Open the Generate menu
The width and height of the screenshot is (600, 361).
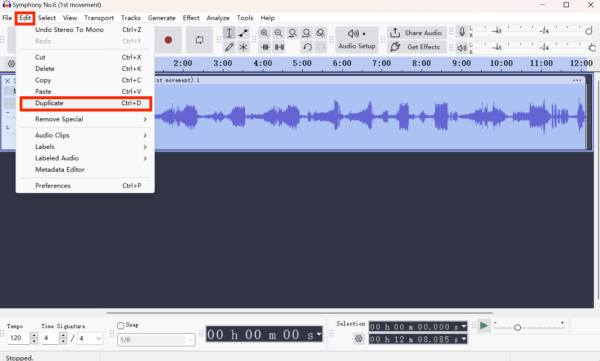click(x=161, y=18)
